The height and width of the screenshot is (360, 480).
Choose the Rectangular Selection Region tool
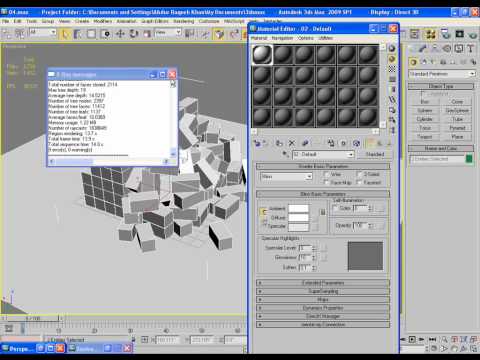[91, 34]
